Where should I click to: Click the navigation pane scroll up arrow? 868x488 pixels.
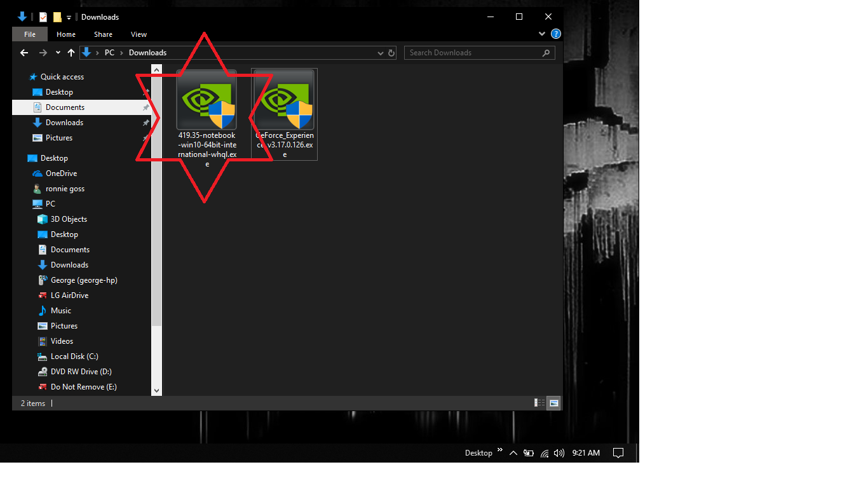[157, 69]
